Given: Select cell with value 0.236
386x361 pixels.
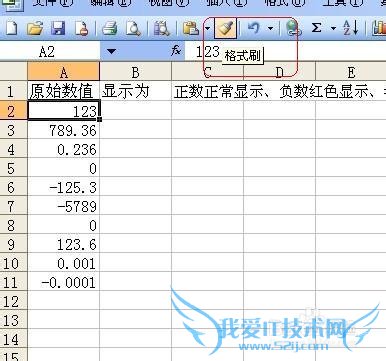Looking at the screenshot, I should coord(63,149).
